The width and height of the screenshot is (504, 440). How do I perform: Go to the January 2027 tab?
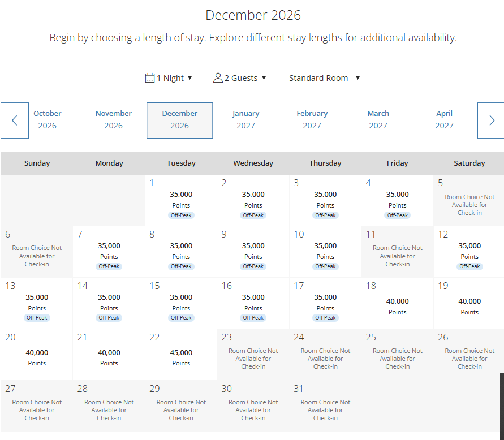point(245,120)
